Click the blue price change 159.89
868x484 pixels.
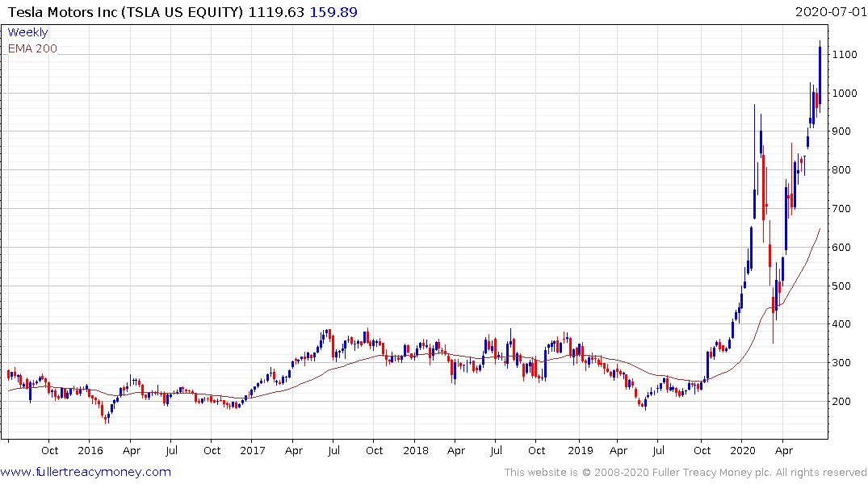click(x=333, y=12)
